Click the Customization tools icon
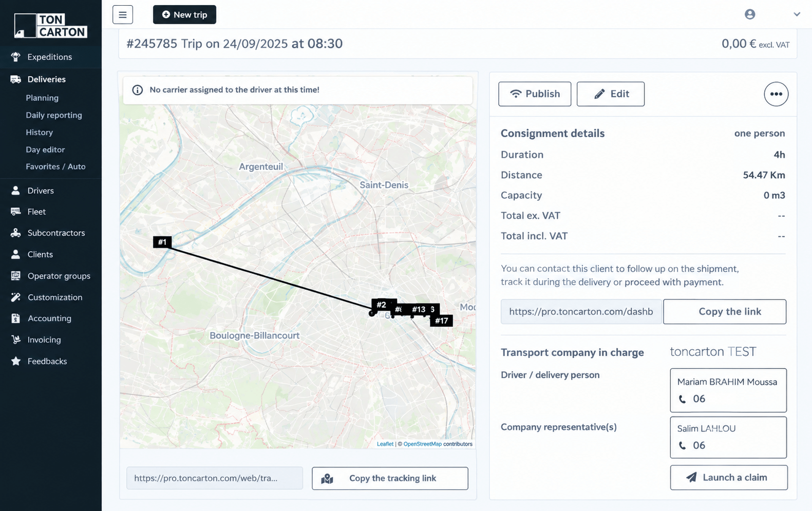This screenshot has width=812, height=511. 15,297
